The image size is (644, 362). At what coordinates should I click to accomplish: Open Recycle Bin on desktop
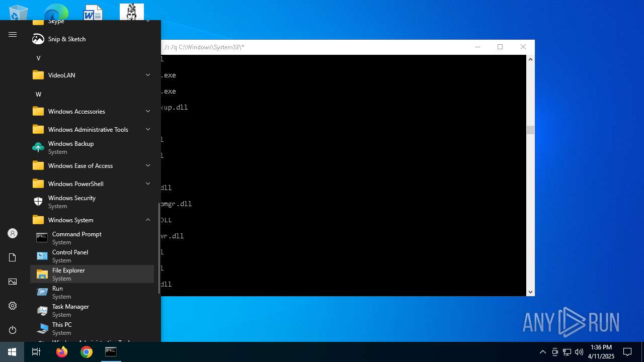tap(19, 12)
